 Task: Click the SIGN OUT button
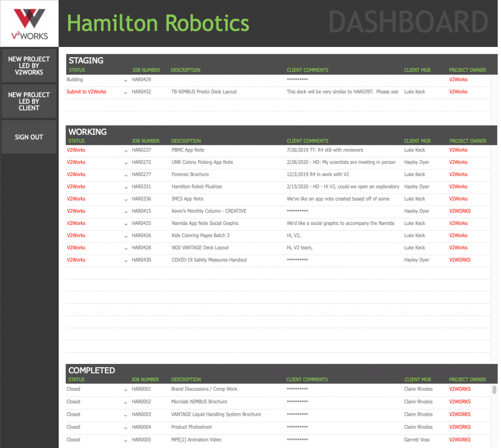point(29,137)
